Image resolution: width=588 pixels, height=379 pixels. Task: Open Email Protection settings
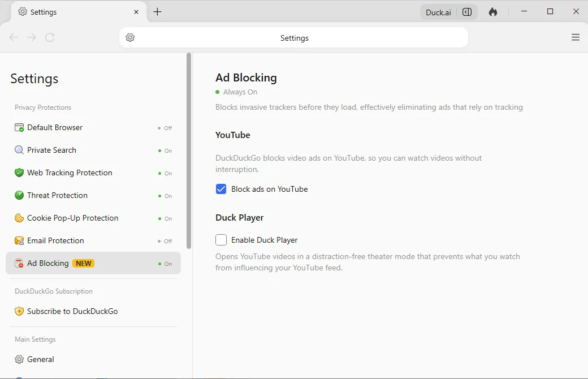click(93, 240)
